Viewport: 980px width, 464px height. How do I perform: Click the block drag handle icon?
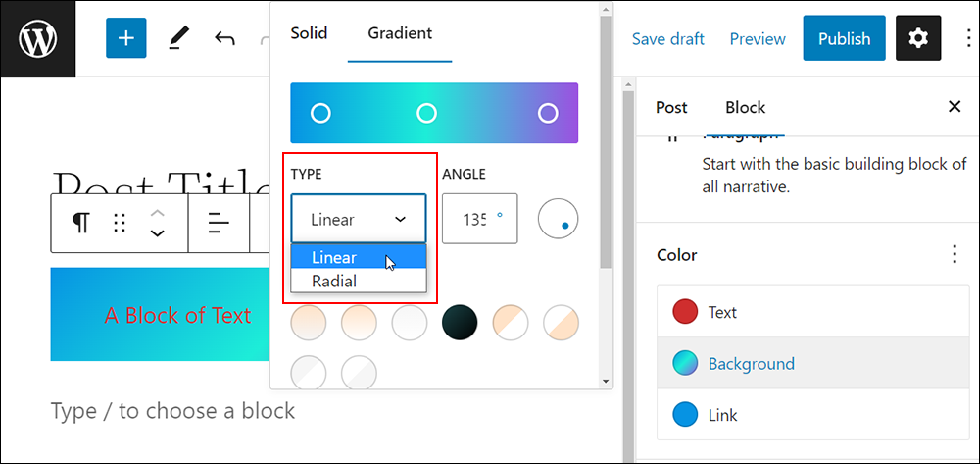coord(120,223)
